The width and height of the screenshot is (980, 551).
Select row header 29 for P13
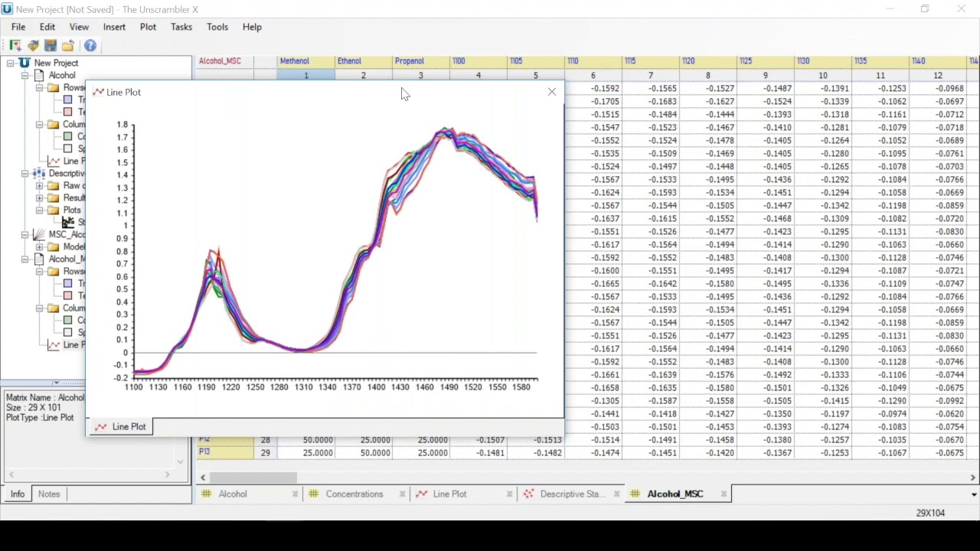click(265, 453)
